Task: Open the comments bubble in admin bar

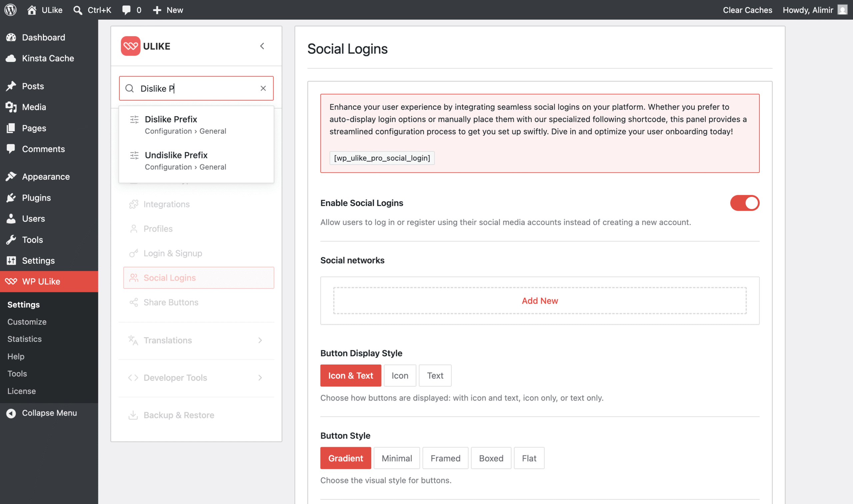Action: pos(132,10)
